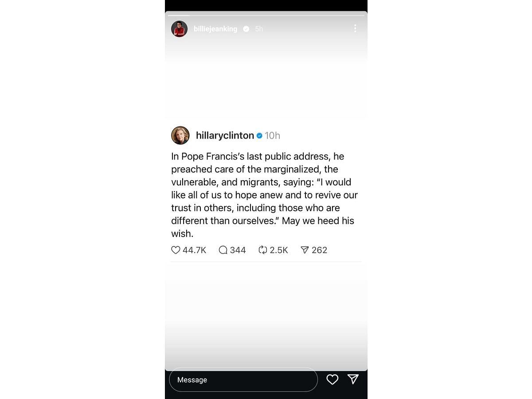Open the three-dot story options menu
Image resolution: width=532 pixels, height=399 pixels.
tap(355, 28)
